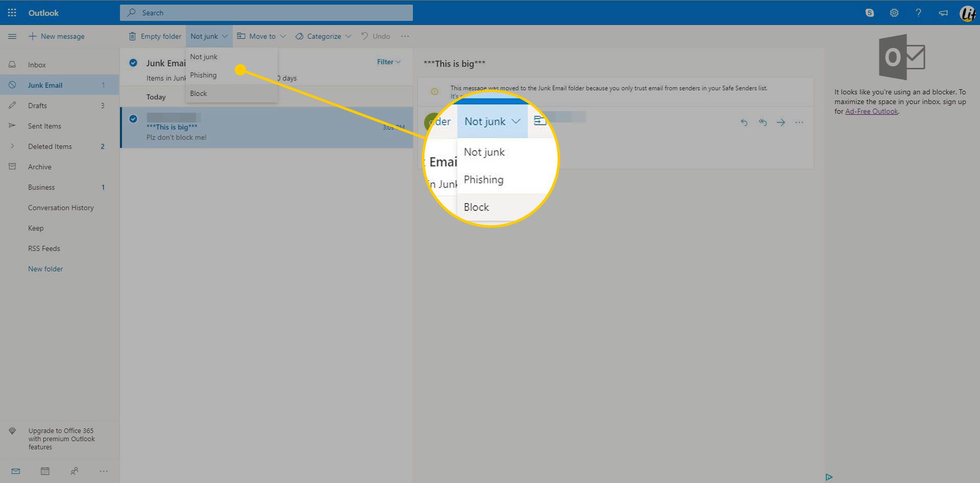Switch to Calendar view icon
This screenshot has height=483, width=980.
point(45,471)
